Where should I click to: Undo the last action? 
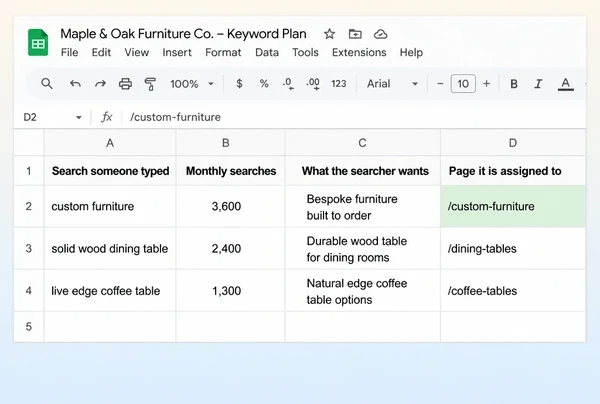pyautogui.click(x=75, y=84)
